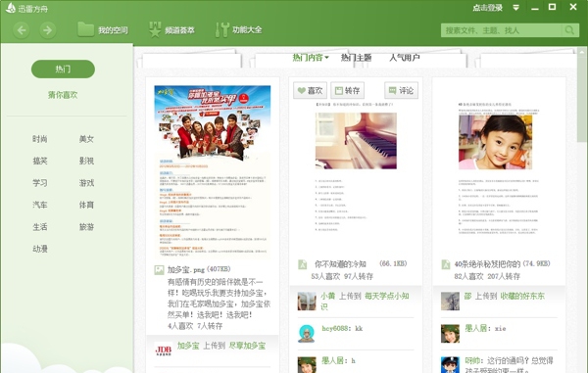The height and width of the screenshot is (373, 588).
Task: Click the 迅雷方舟 logo icon
Action: pos(11,8)
